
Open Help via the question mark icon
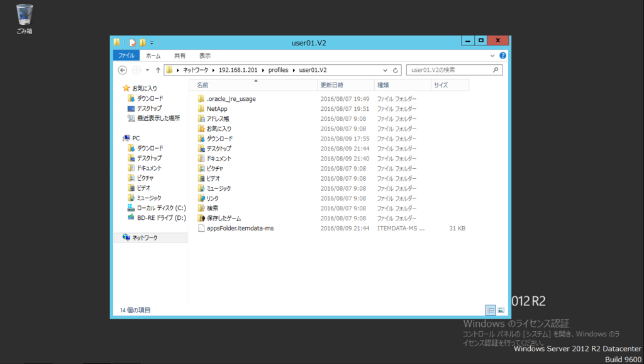point(502,55)
